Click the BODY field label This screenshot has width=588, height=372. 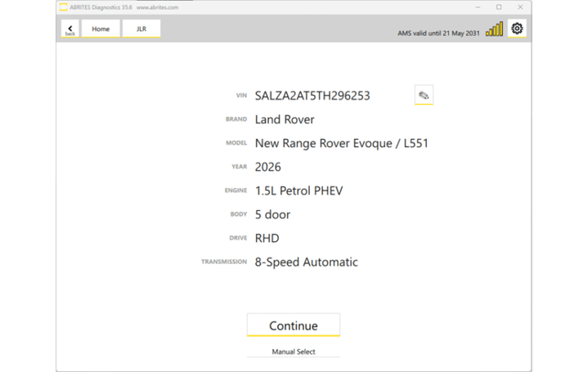[x=239, y=214]
